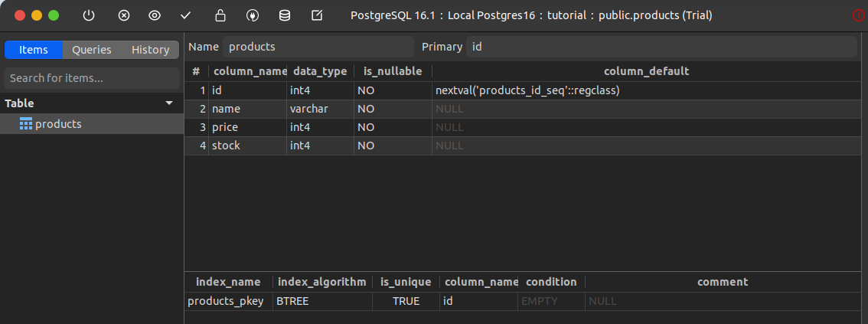Click the red warning icon at right
Image resolution: width=868 pixels, height=324 pixels.
pos(858,15)
